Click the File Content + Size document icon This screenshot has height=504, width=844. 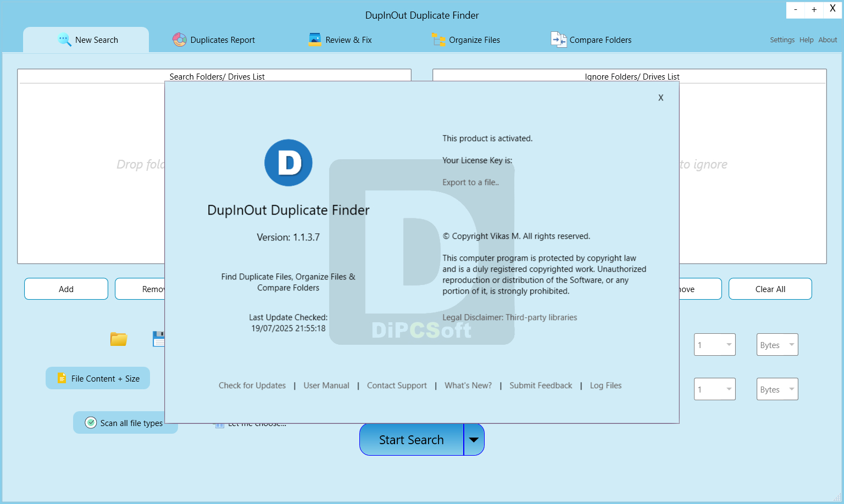(62, 378)
